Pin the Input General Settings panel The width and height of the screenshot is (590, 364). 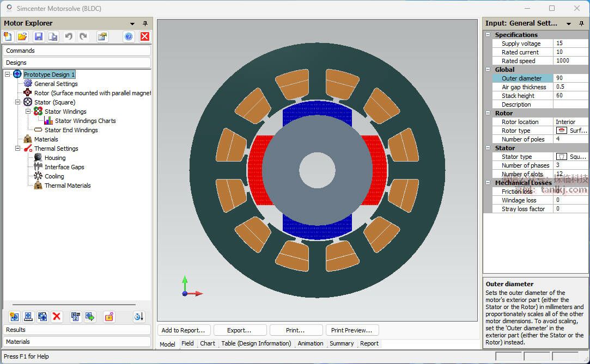(x=581, y=23)
